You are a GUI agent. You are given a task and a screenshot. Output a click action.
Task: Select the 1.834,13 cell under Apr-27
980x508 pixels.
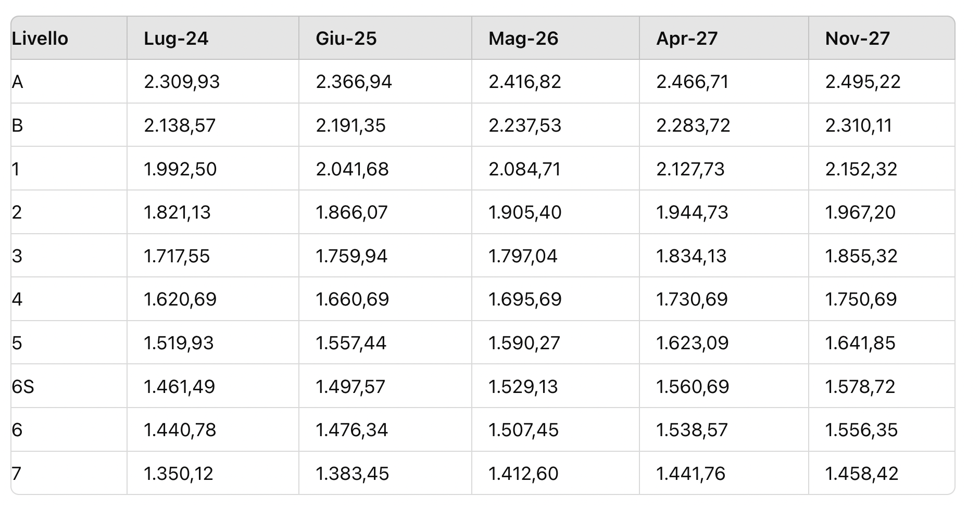(692, 256)
